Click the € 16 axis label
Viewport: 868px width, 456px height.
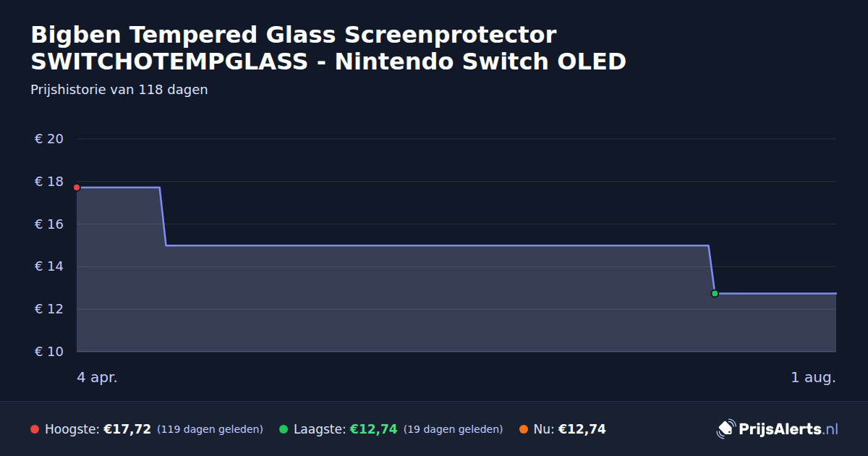[x=49, y=224]
